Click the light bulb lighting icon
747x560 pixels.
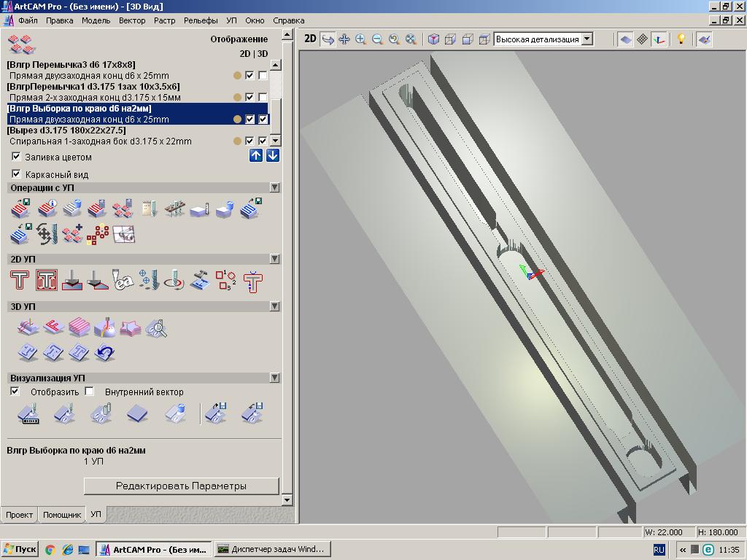[681, 39]
